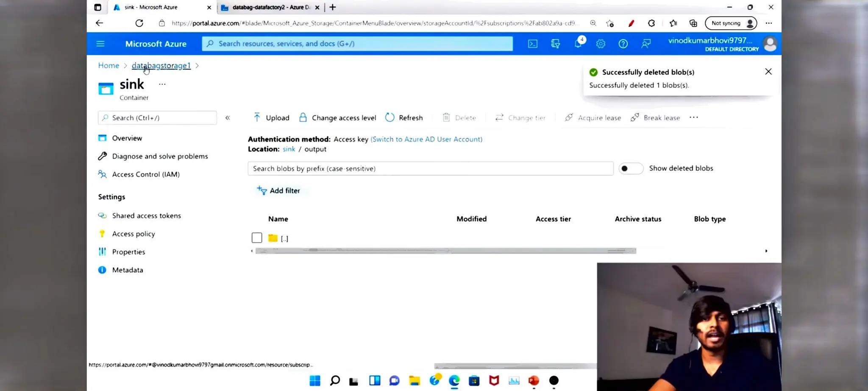Open the notifications bell
Viewport: 868px width, 391px height.
click(x=578, y=43)
